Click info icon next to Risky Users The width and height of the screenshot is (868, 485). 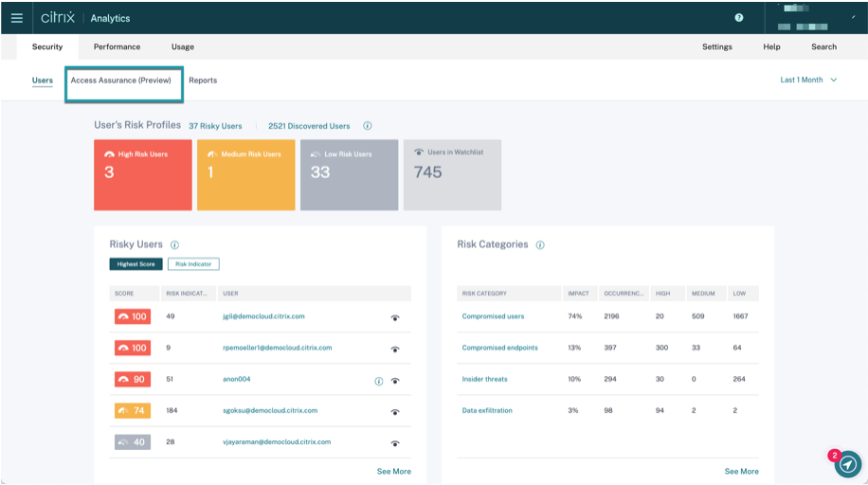point(175,245)
